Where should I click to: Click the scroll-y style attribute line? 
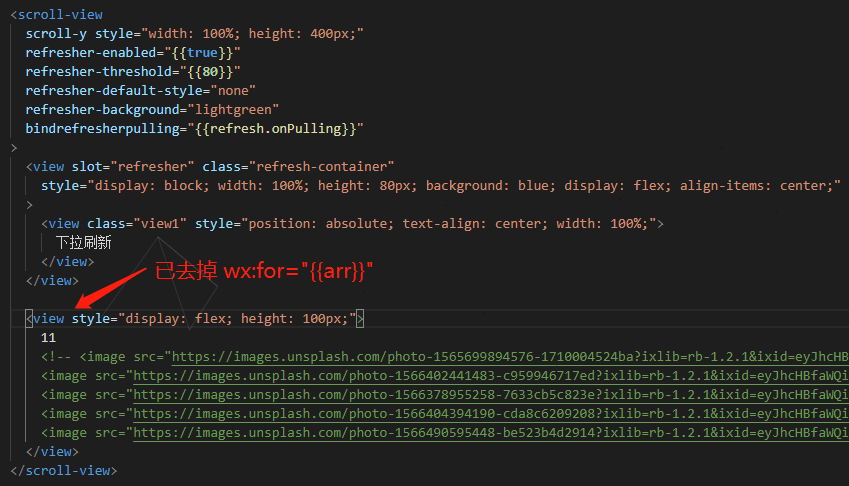[194, 34]
